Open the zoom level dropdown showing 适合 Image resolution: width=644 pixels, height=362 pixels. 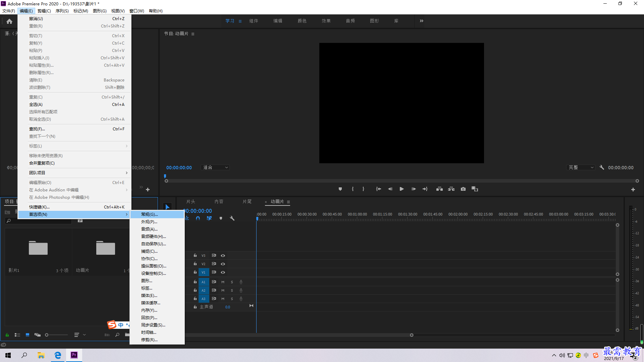(x=215, y=167)
